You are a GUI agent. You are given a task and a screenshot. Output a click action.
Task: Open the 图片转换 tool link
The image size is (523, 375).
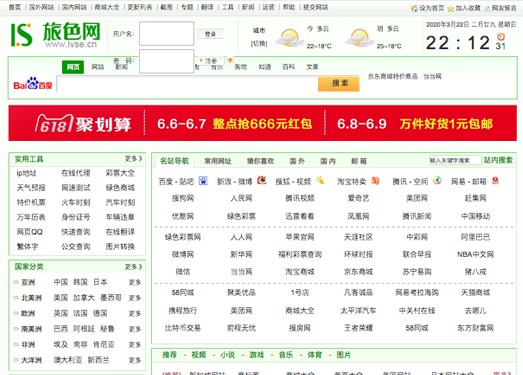[x=120, y=246]
